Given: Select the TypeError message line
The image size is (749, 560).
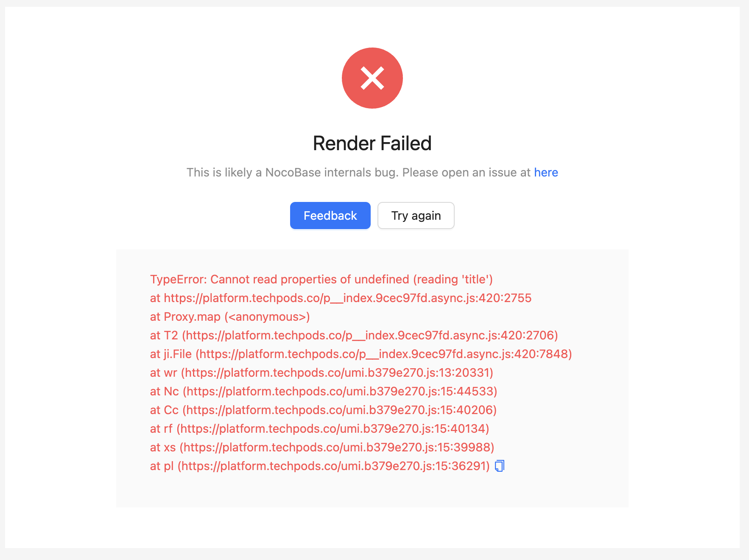Looking at the screenshot, I should [x=321, y=279].
